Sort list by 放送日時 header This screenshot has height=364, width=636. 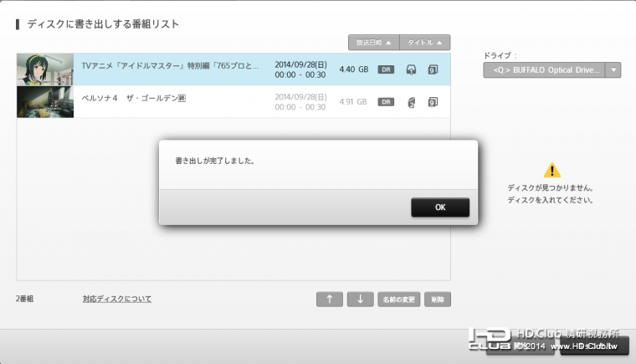point(373,42)
